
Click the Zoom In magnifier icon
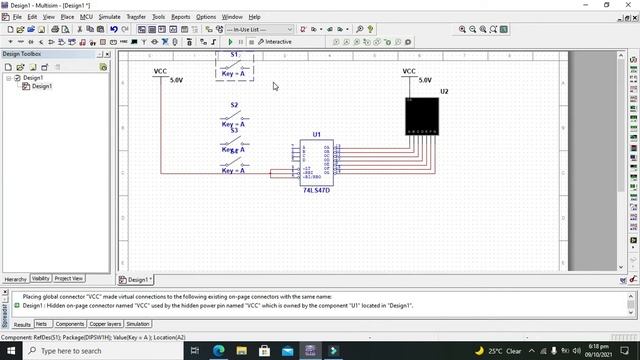pyautogui.click(x=462, y=29)
